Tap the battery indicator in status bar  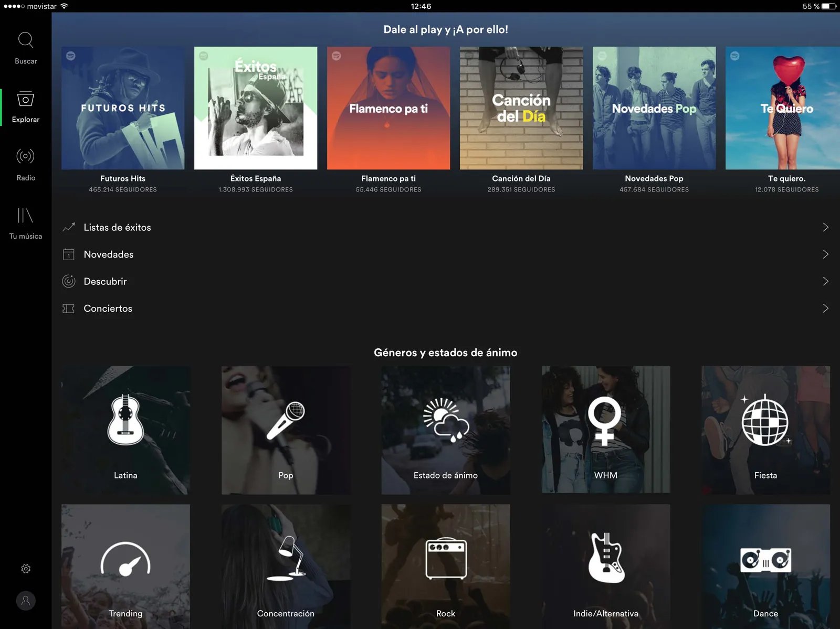pyautogui.click(x=829, y=6)
